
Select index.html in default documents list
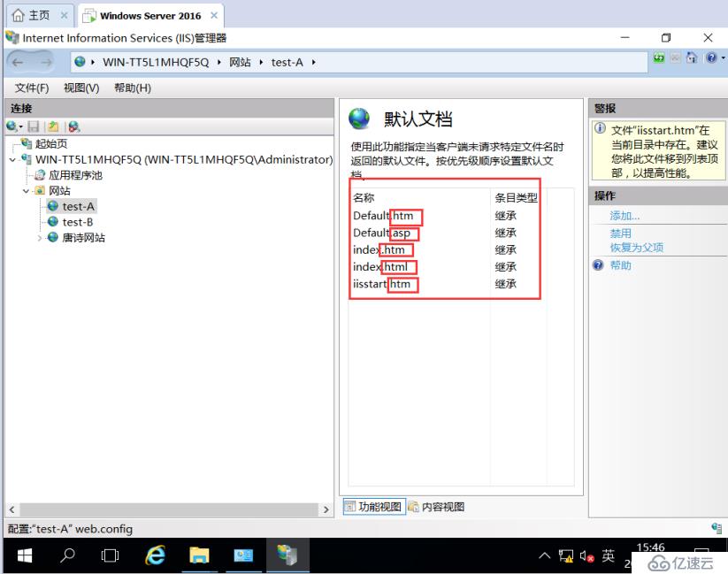(x=380, y=266)
